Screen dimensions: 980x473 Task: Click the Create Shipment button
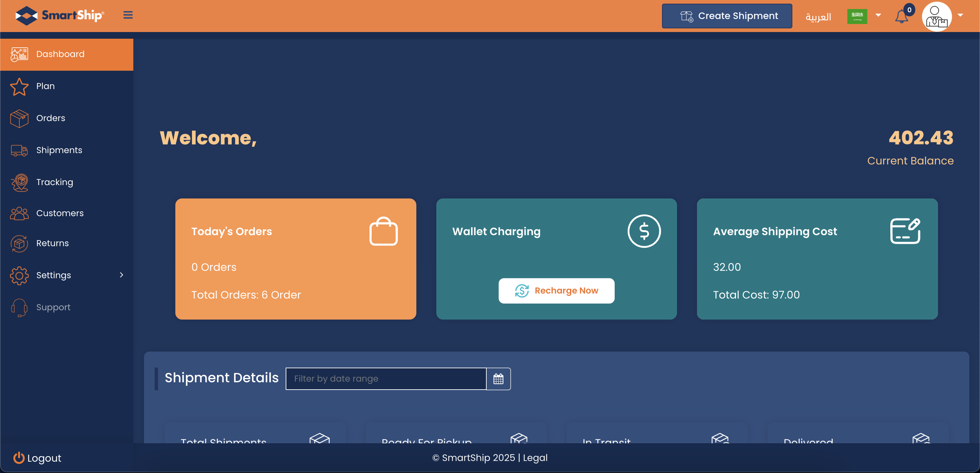[x=727, y=16]
